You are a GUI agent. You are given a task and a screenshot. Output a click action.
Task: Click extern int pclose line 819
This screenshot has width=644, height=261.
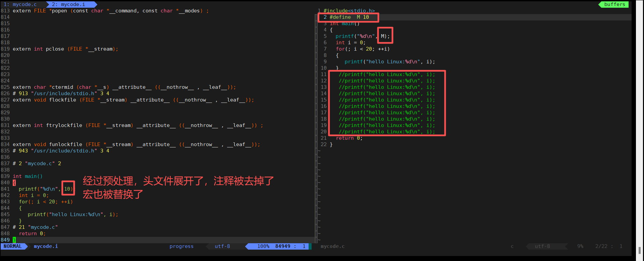65,49
